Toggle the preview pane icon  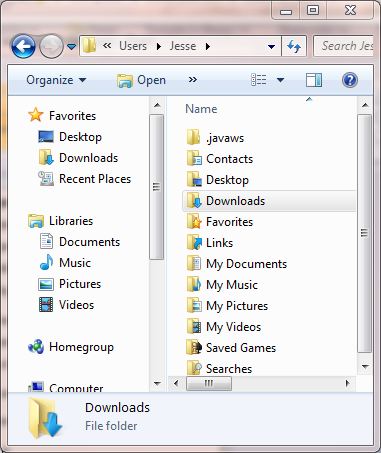(314, 80)
